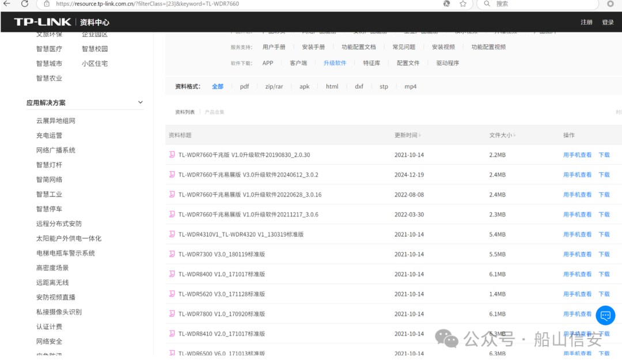Viewport: 622px width, 364px height.
Task: Switch to 资料列表 tab
Action: coord(185,112)
